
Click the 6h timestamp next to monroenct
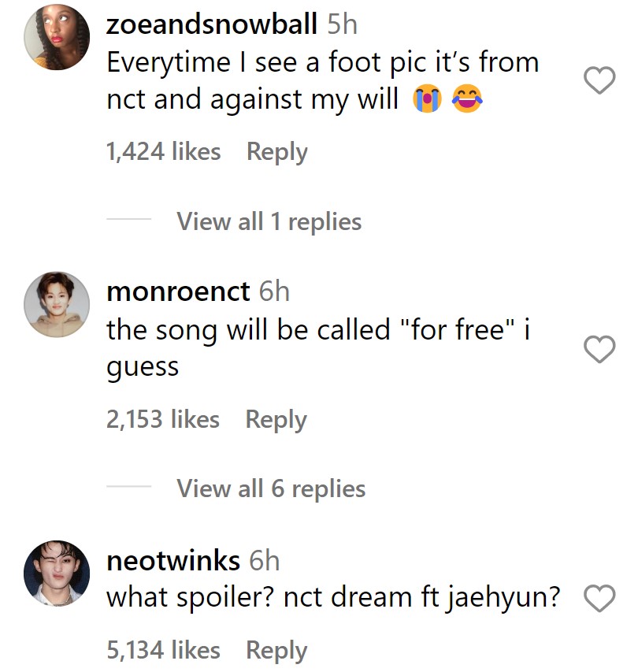(x=274, y=291)
